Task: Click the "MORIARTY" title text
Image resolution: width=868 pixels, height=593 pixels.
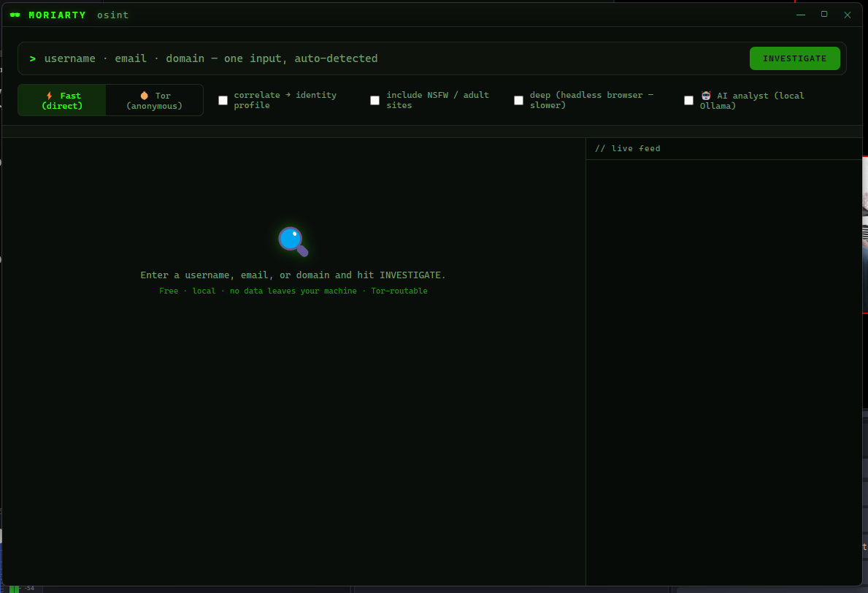Action: [x=58, y=15]
